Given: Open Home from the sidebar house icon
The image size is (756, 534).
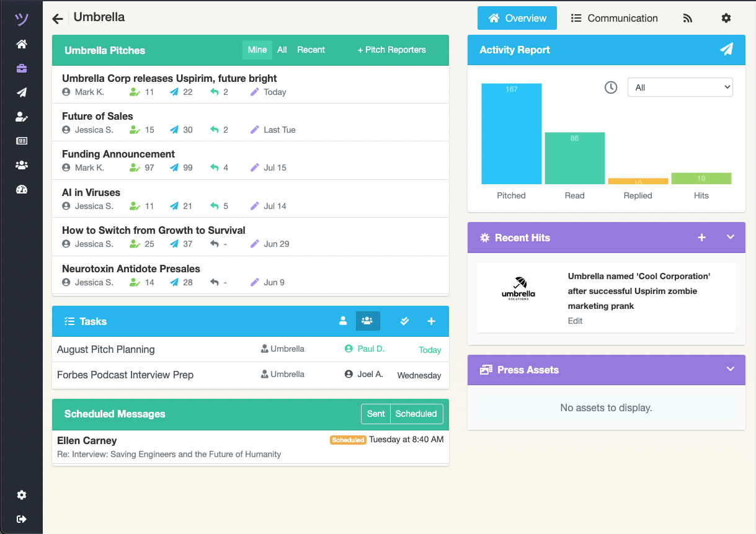Looking at the screenshot, I should click(22, 44).
